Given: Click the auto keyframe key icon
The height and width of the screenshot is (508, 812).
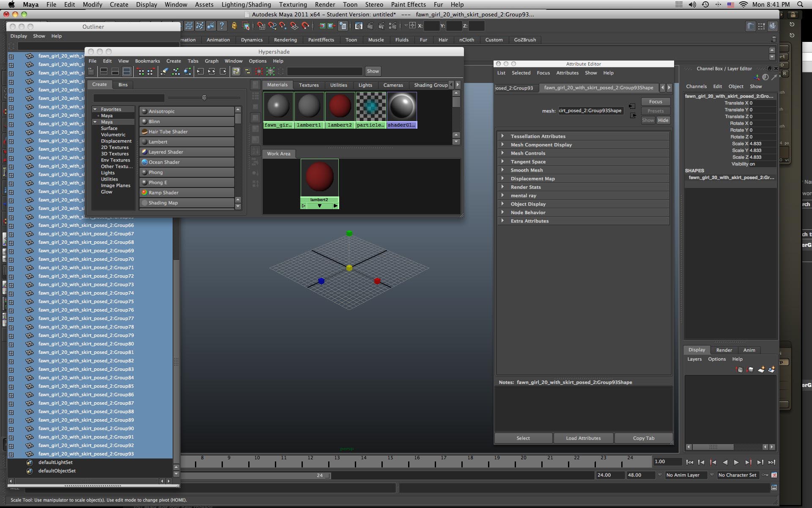Looking at the screenshot, I should coord(765,475).
